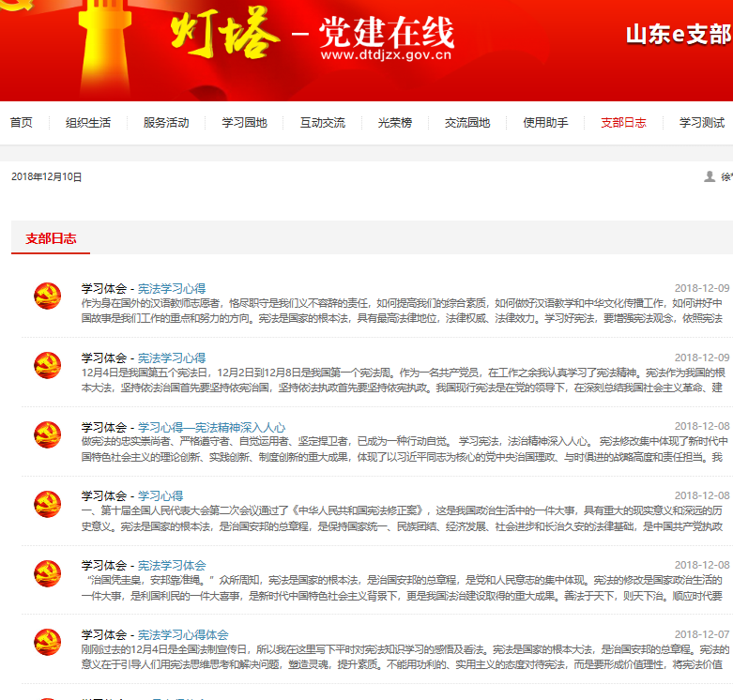
Task: Open the 组织生活 menu item
Action: coord(88,123)
